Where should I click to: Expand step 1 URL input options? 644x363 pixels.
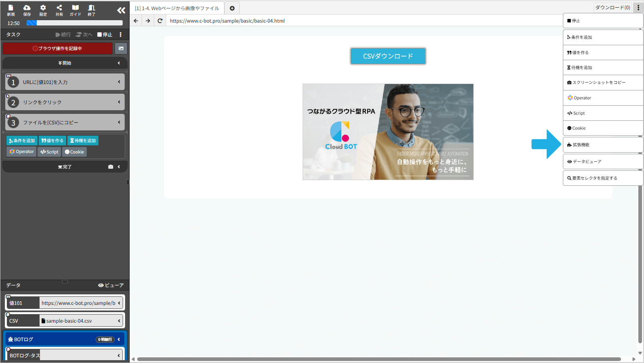tap(119, 82)
